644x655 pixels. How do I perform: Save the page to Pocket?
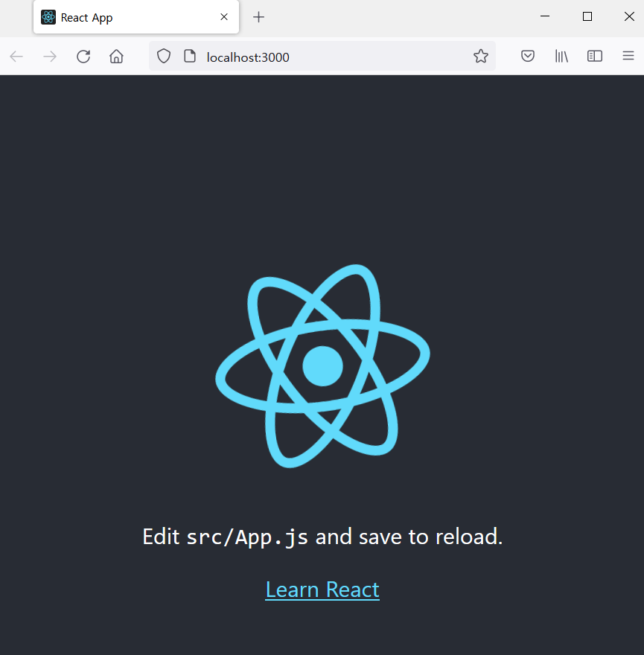[x=528, y=57]
